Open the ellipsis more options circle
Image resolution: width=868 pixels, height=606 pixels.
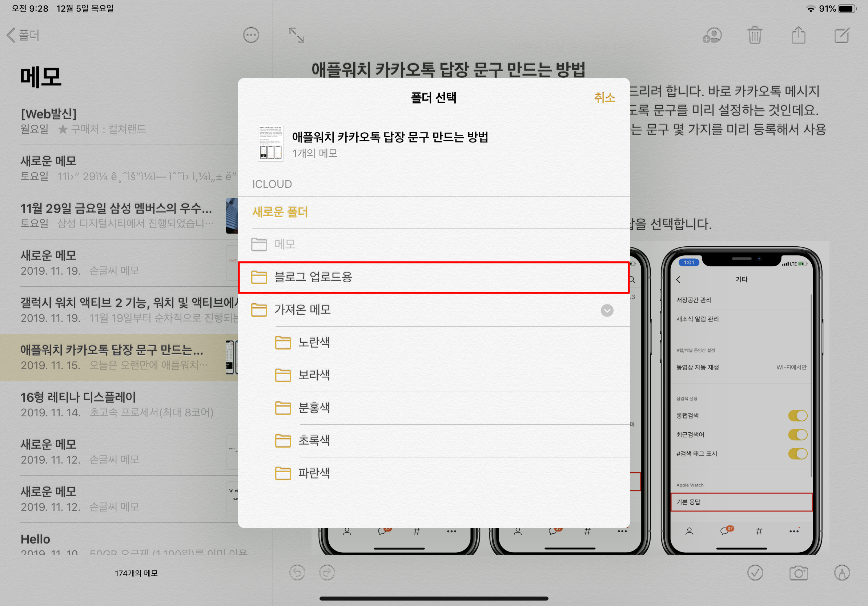251,36
